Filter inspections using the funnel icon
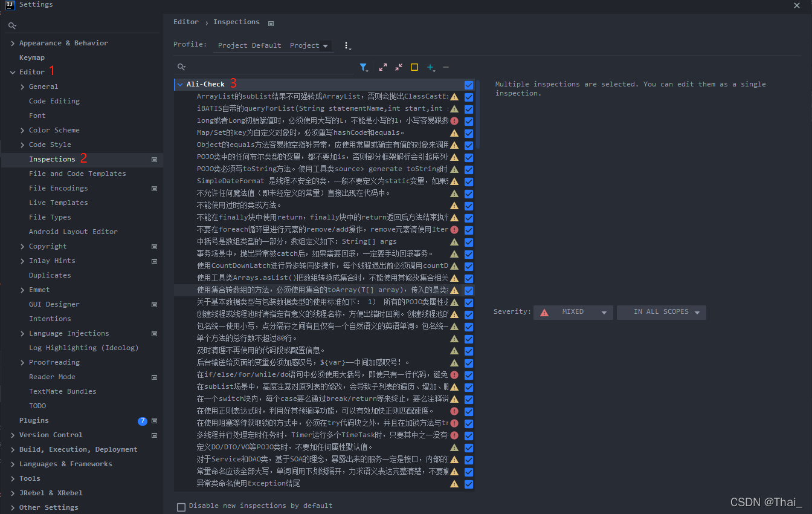The width and height of the screenshot is (812, 514). (x=364, y=67)
